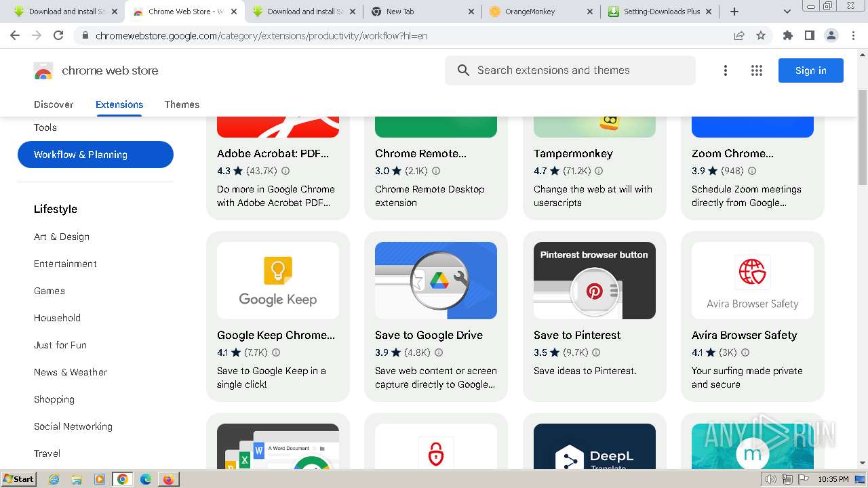Viewport: 868px width, 488px height.
Task: Open the web store more options menu
Action: [x=725, y=70]
